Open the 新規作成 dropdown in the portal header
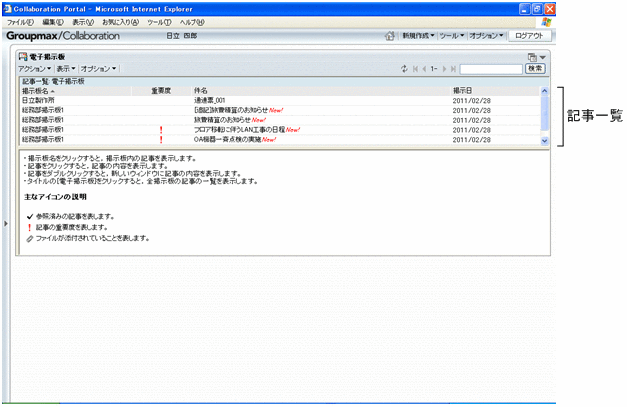This screenshot has height=407, width=627. (418, 36)
